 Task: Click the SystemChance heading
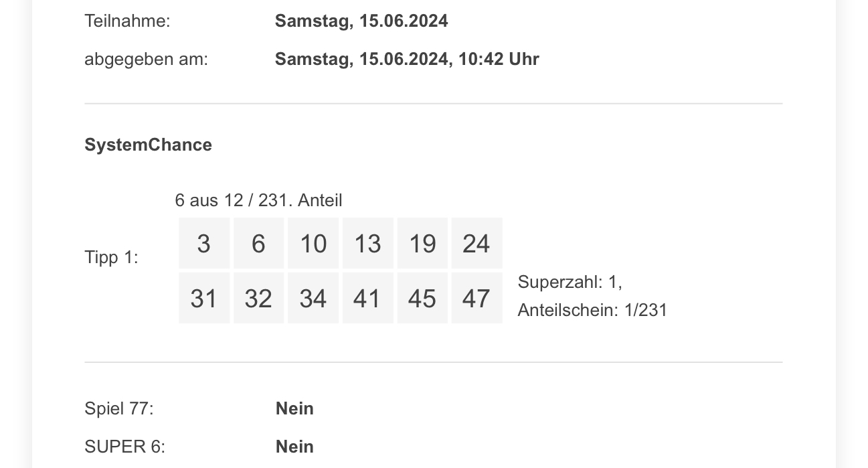point(148,145)
